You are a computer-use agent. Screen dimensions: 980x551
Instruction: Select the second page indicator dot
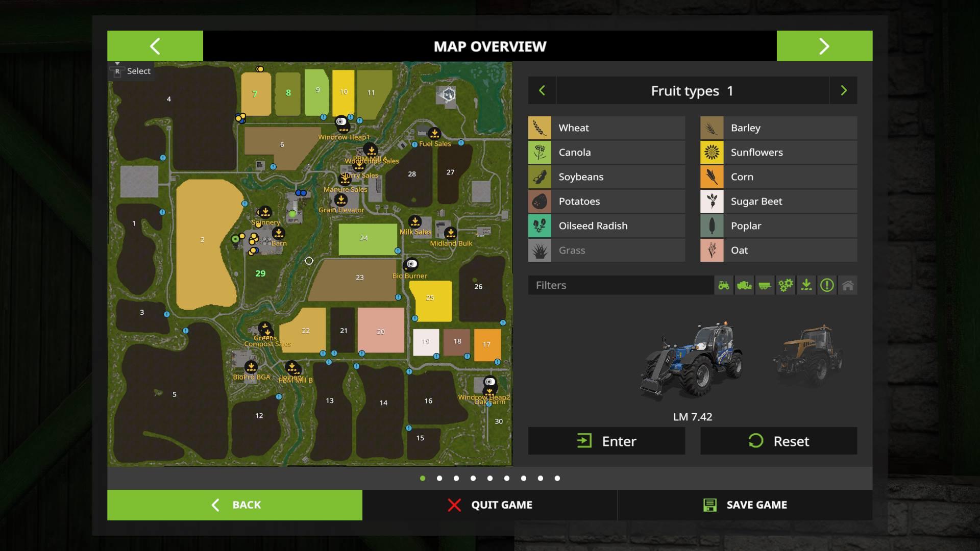click(439, 479)
